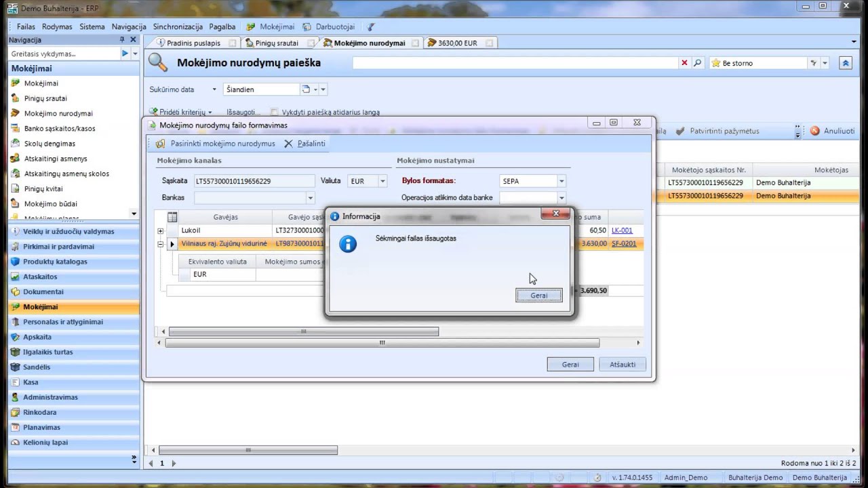Open Produktų katalogas section
868x488 pixels.
pyautogui.click(x=73, y=262)
